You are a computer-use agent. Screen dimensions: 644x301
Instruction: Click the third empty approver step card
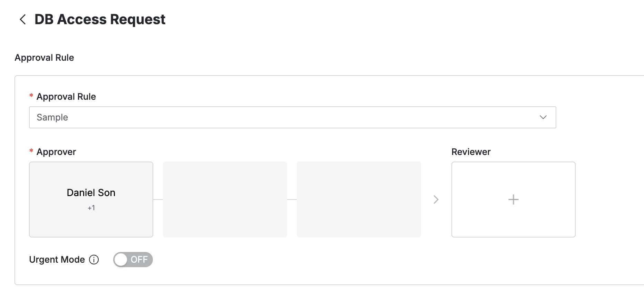[x=359, y=199]
